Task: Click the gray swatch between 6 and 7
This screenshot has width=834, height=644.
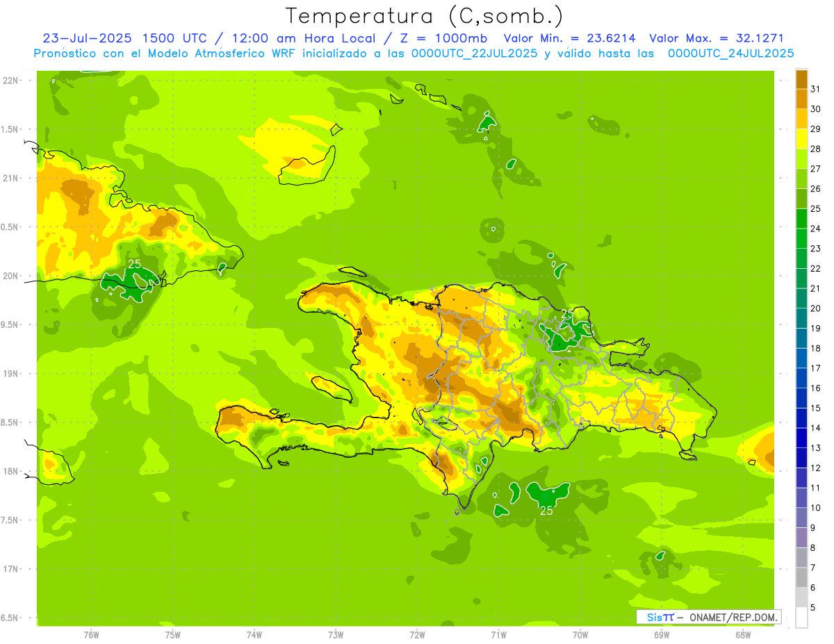Action: 801,577
